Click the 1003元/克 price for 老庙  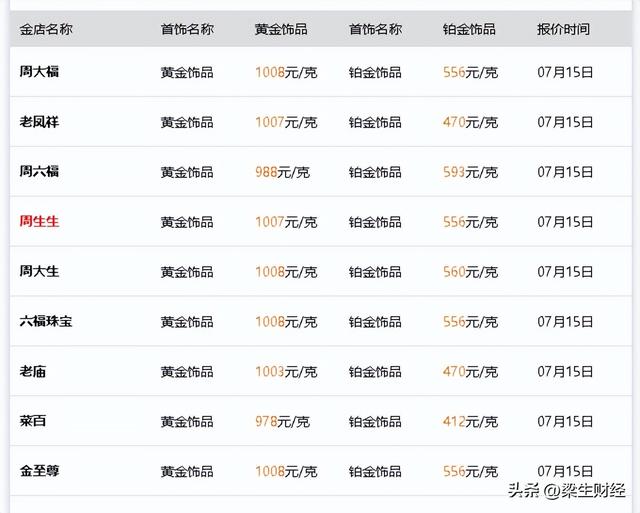pos(286,371)
